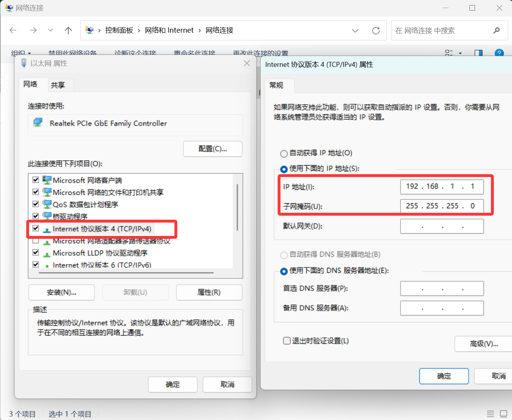This screenshot has width=512, height=420.
Task: Click the forward navigation arrow
Action: pos(33,30)
